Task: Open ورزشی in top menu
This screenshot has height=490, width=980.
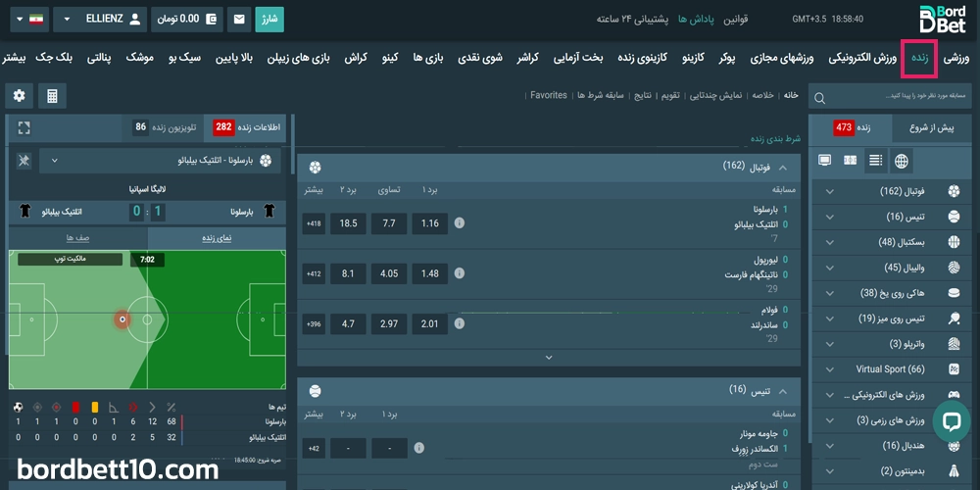Action: click(x=956, y=58)
